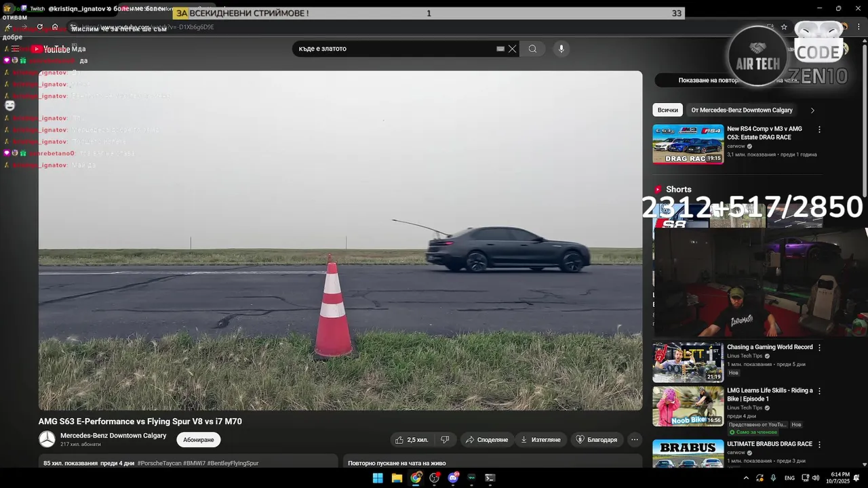
Task: Open LMG Noob Bike video thumbnail
Action: tap(688, 406)
